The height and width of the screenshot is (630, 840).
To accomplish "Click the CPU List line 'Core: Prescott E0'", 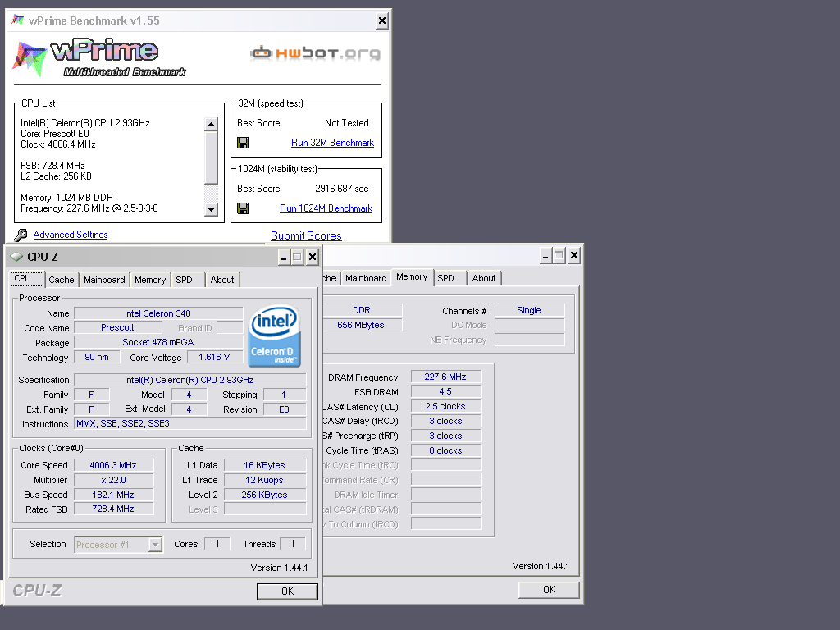I will 55,134.
